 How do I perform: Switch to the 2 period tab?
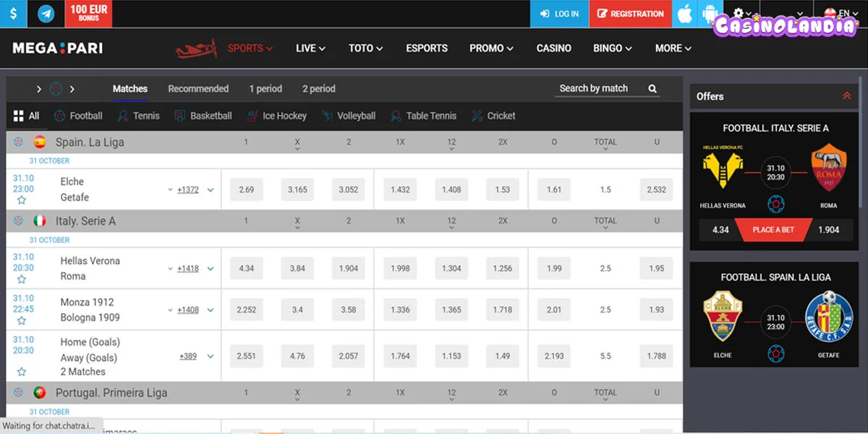(x=319, y=89)
